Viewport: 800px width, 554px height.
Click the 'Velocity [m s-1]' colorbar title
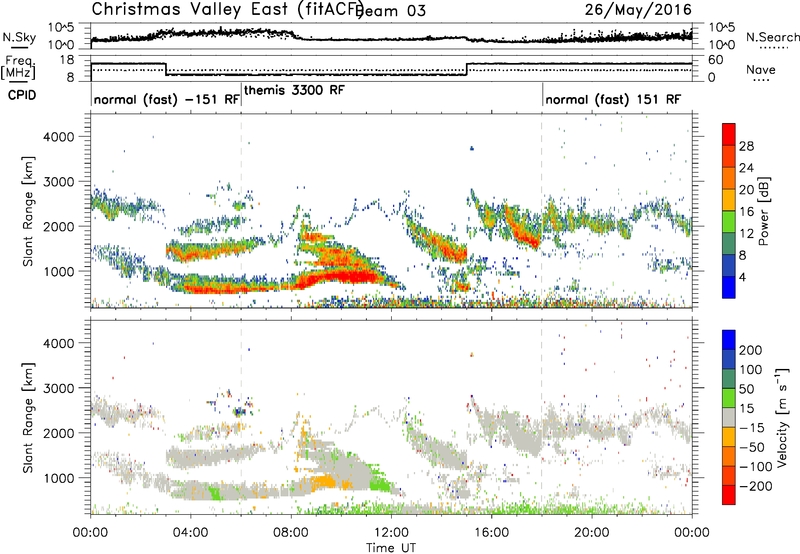(x=781, y=417)
